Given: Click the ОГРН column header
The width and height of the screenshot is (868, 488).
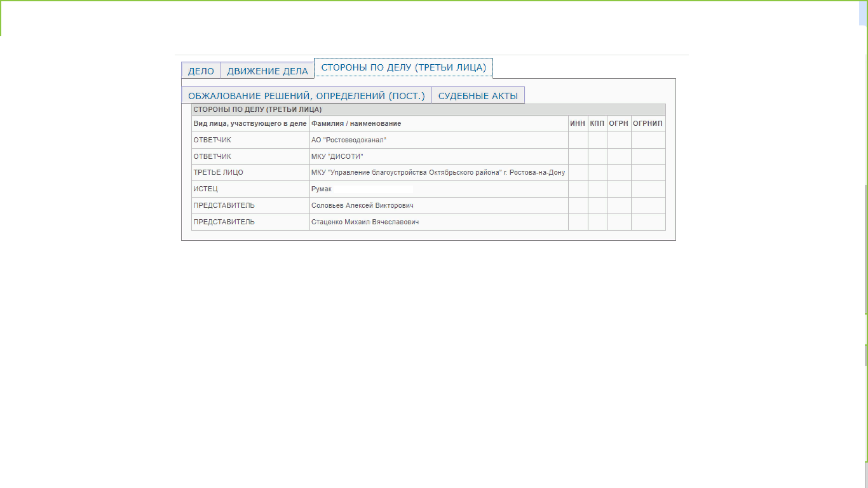Looking at the screenshot, I should (x=619, y=123).
